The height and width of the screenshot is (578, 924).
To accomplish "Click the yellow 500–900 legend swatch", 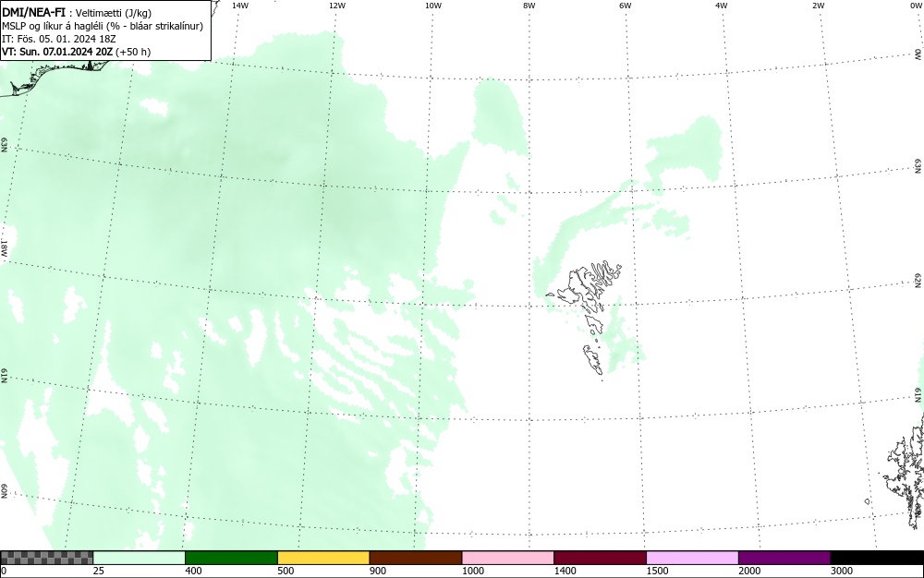I will coord(323,558).
